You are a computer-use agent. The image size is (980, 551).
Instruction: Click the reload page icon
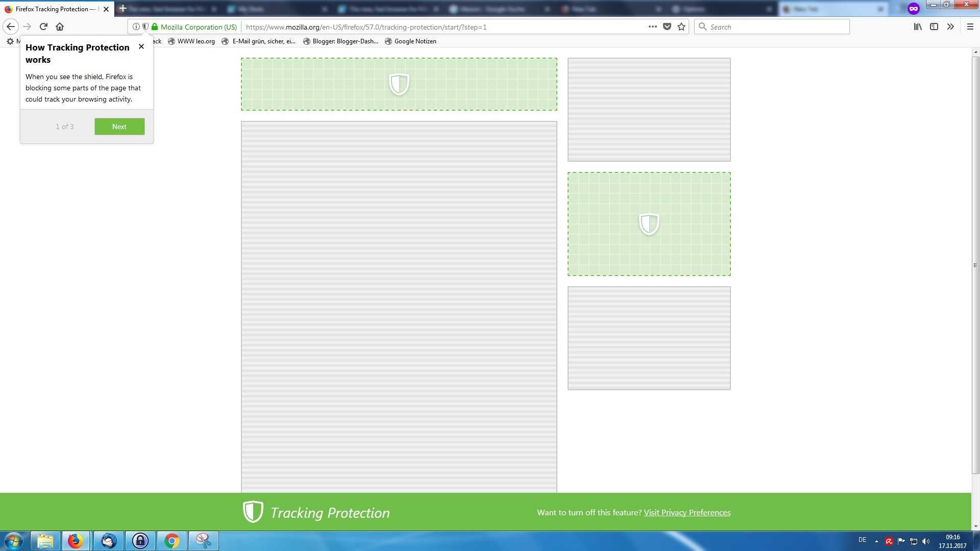click(x=43, y=26)
